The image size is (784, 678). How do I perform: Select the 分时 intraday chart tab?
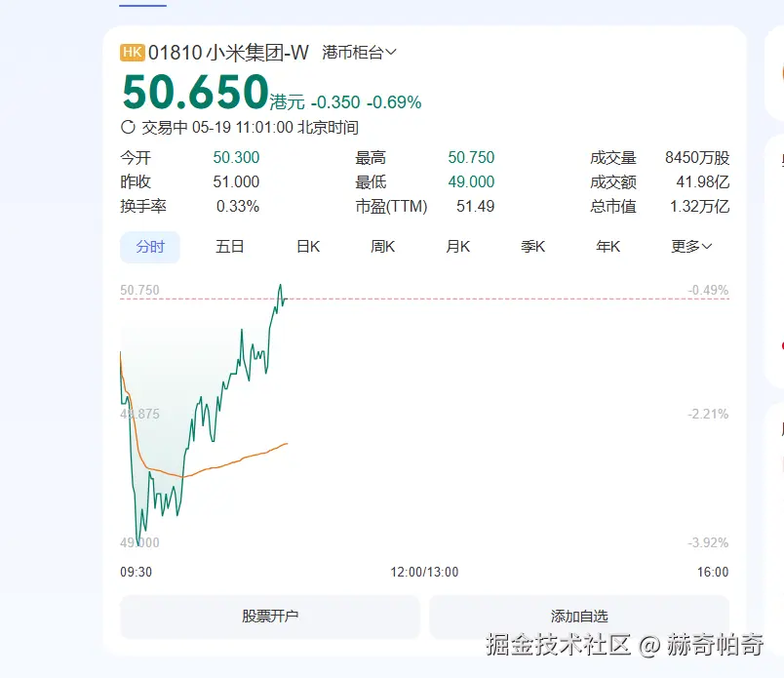pos(150,247)
